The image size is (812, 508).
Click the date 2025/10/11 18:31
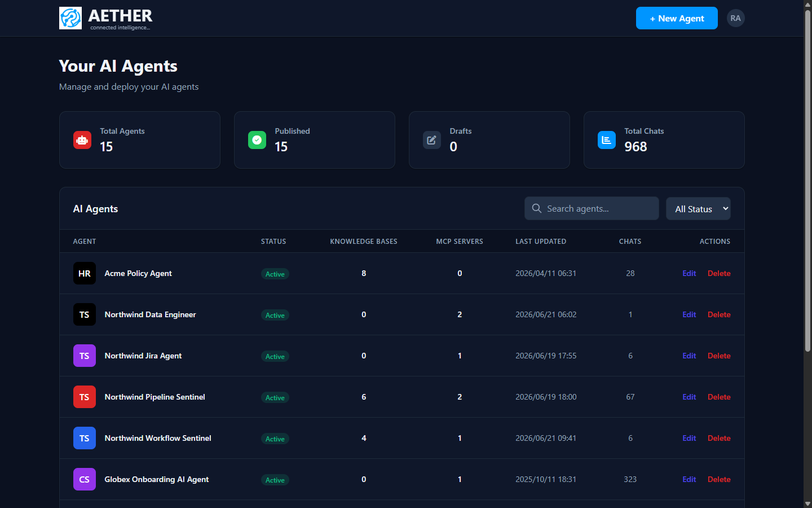click(x=546, y=479)
